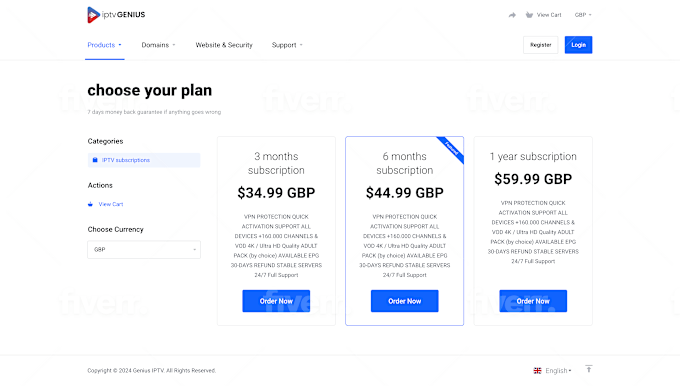Order the 1 year subscription
Image resolution: width=680 pixels, height=386 pixels.
click(x=533, y=301)
